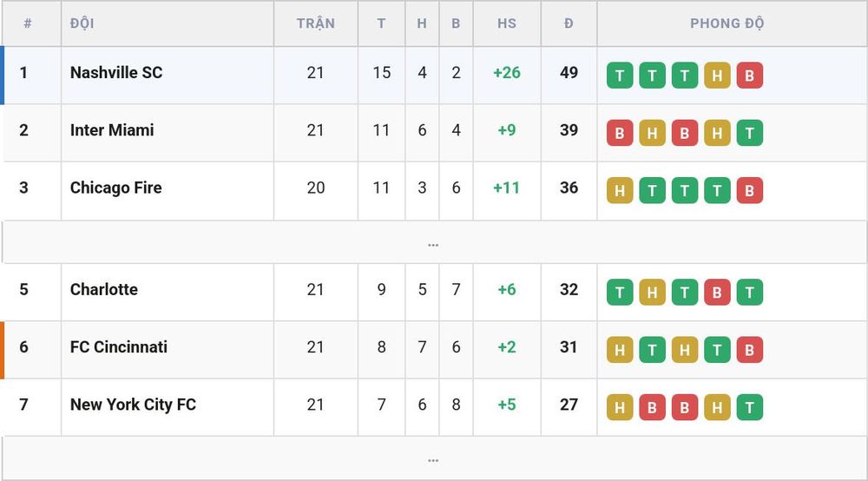Image resolution: width=868 pixels, height=481 pixels.
Task: Click Nashville SC's yellow H form badge
Action: click(717, 76)
